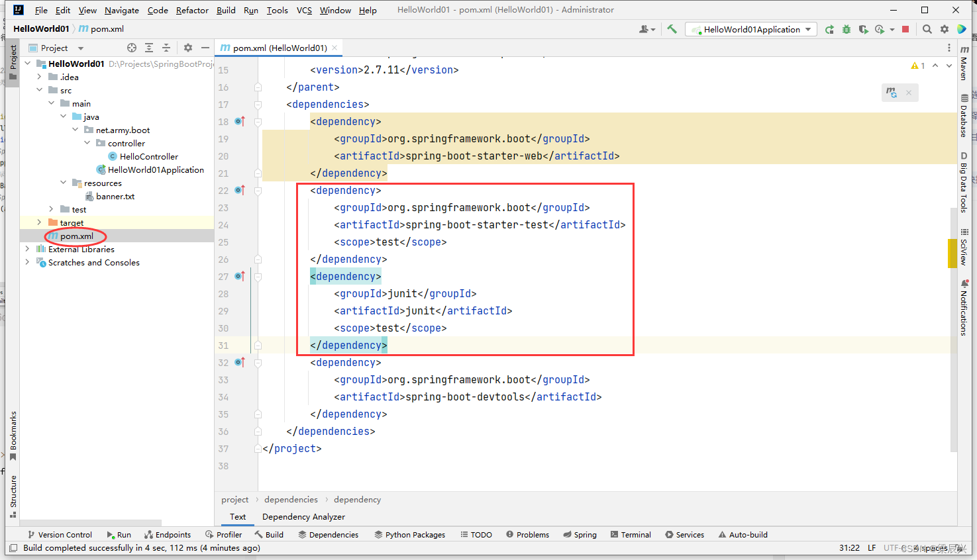977x560 pixels.
Task: Select opened file with the locate target icon
Action: 132,48
